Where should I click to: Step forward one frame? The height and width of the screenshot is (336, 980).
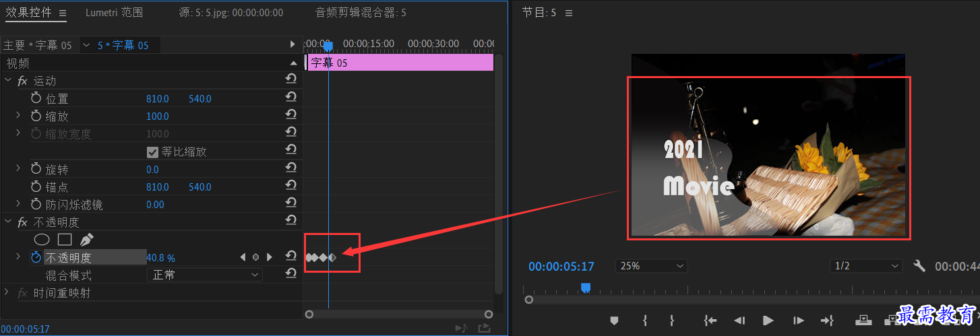tap(798, 321)
